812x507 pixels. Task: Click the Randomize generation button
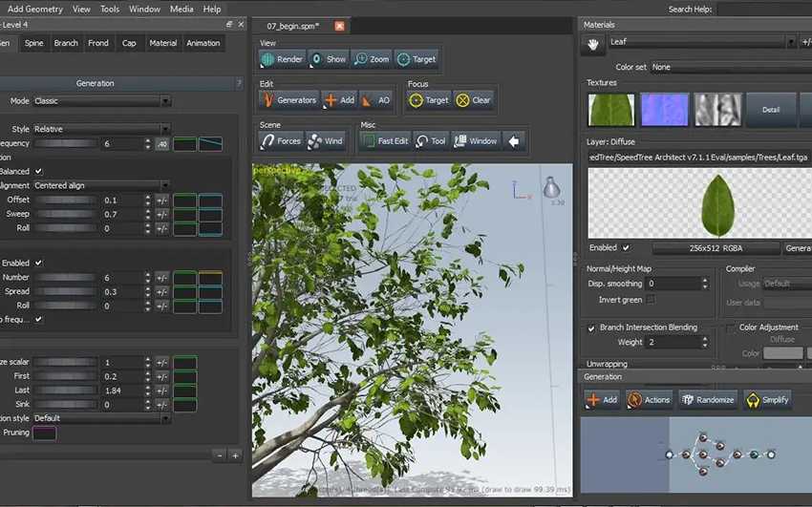708,400
